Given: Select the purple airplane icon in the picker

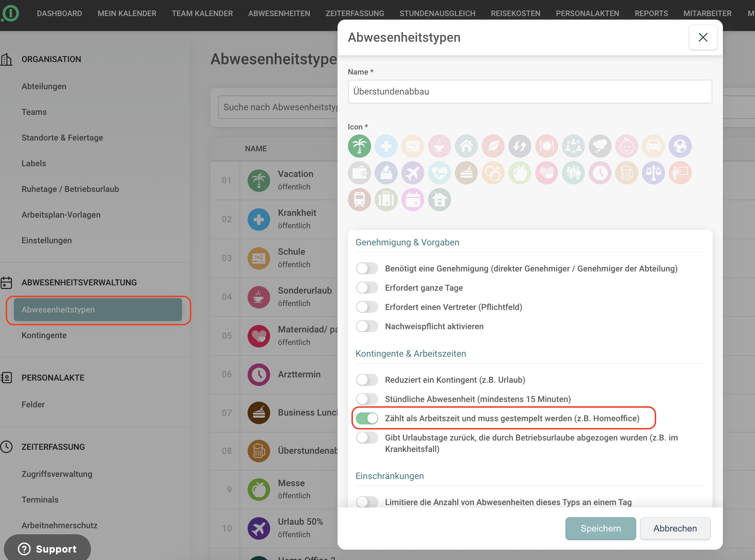Looking at the screenshot, I should [413, 173].
